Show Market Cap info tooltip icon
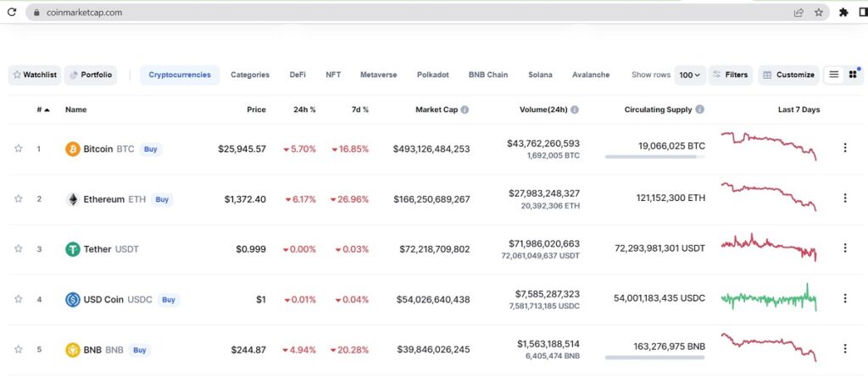 click(465, 109)
